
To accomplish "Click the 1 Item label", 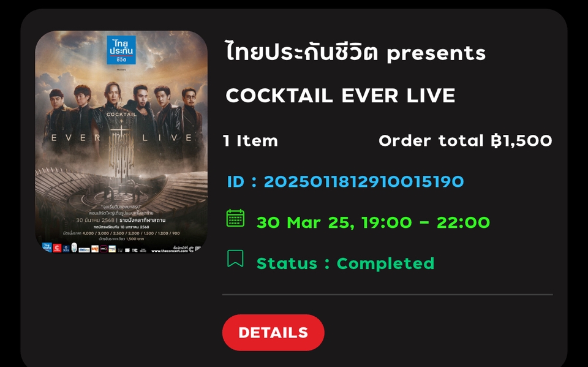I will pyautogui.click(x=251, y=141).
